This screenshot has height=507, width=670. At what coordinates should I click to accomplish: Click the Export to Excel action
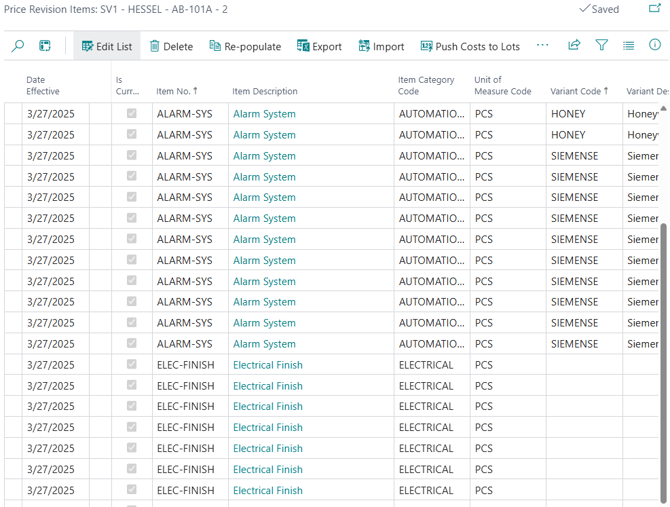319,46
